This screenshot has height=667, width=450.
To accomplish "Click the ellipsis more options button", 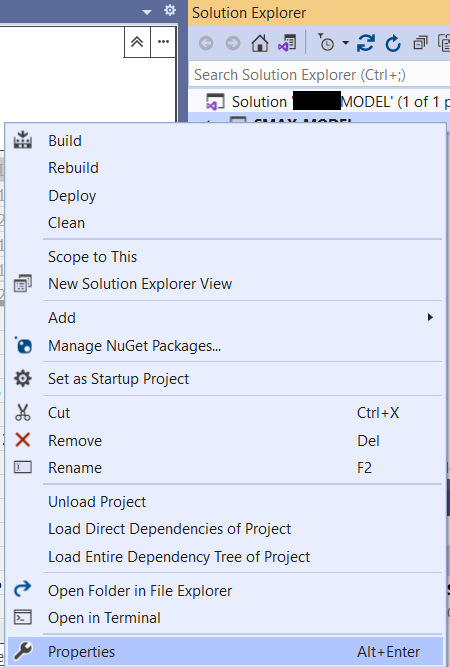I will [x=163, y=42].
